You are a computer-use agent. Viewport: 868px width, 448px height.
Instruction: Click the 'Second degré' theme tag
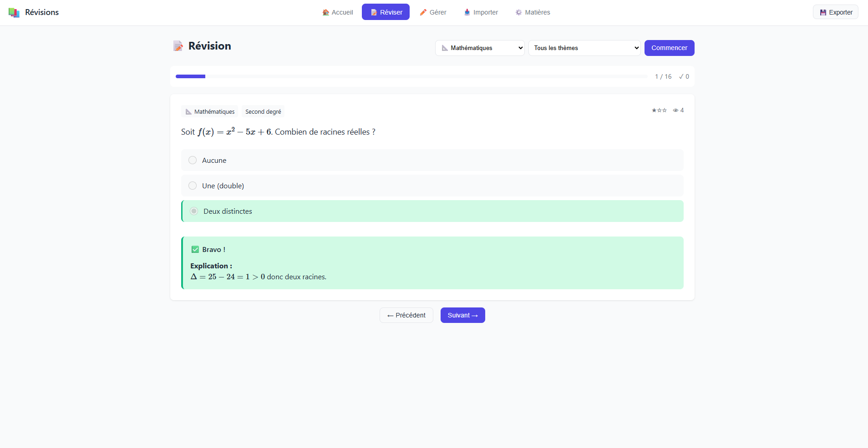(263, 112)
